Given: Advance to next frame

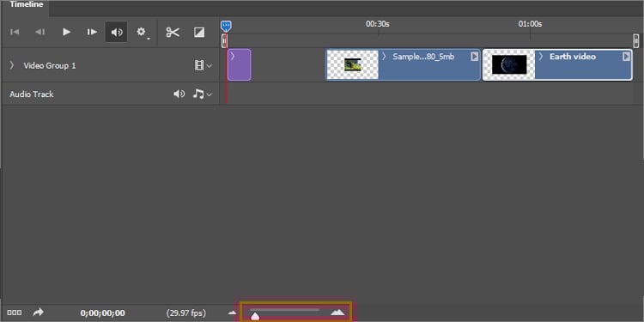Looking at the screenshot, I should click(x=92, y=32).
